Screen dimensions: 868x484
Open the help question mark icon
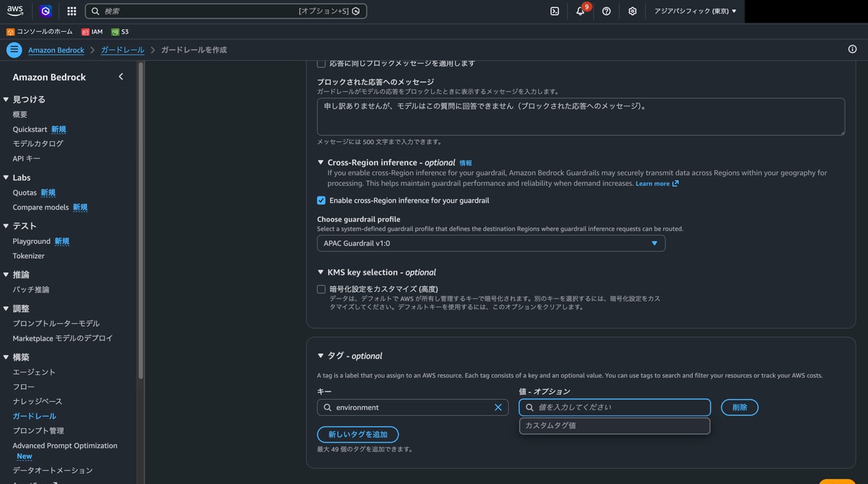(x=606, y=11)
